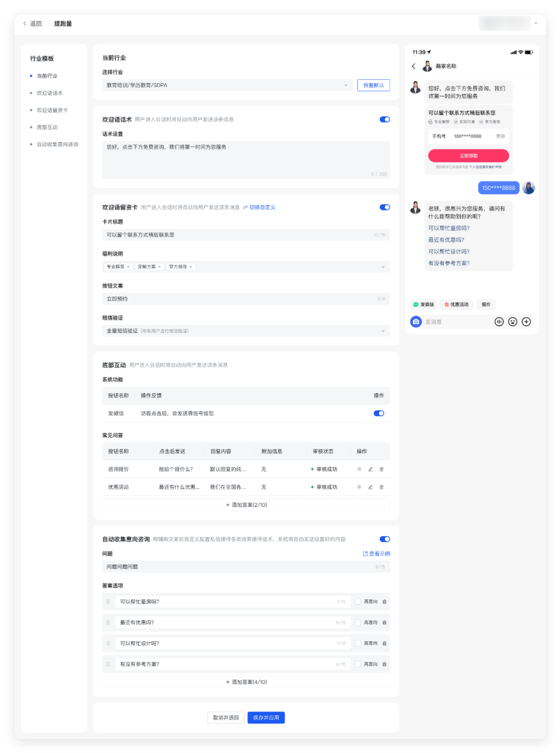Click the voice input icon in the chat preview

[499, 322]
